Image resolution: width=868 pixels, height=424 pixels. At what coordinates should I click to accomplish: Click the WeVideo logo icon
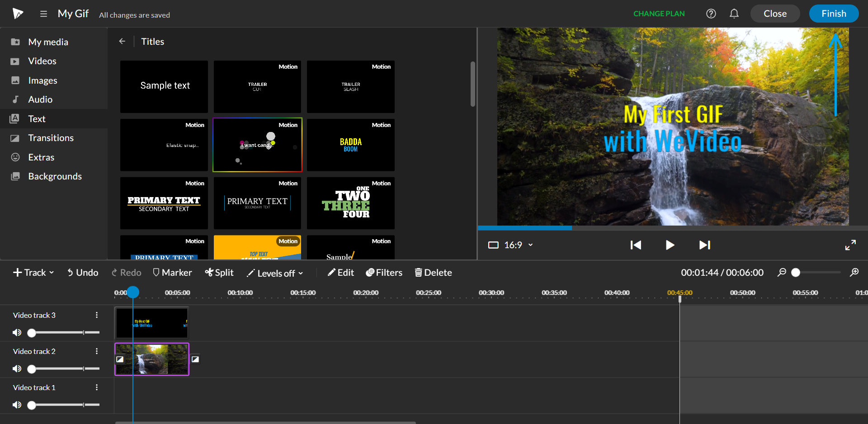(18, 14)
